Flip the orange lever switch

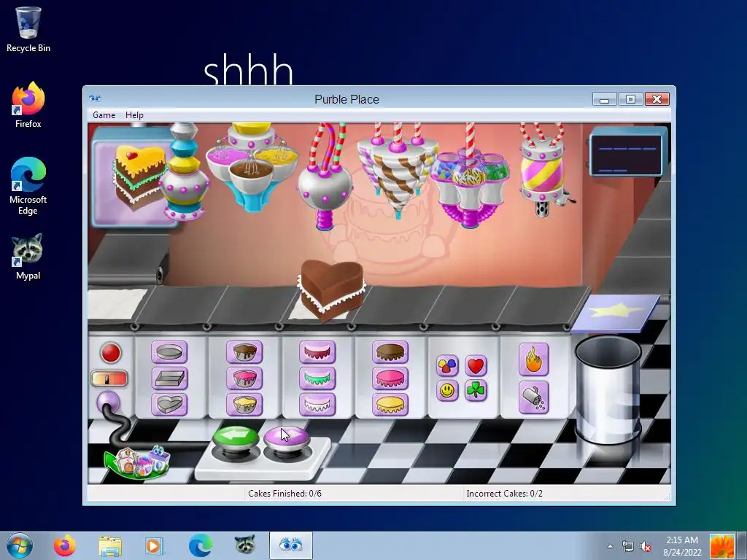tap(109, 379)
